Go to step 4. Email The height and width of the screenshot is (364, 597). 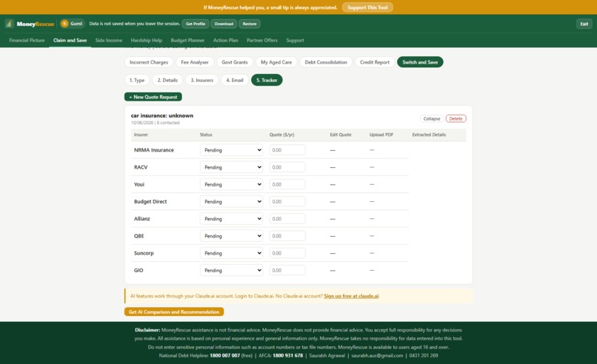[235, 80]
